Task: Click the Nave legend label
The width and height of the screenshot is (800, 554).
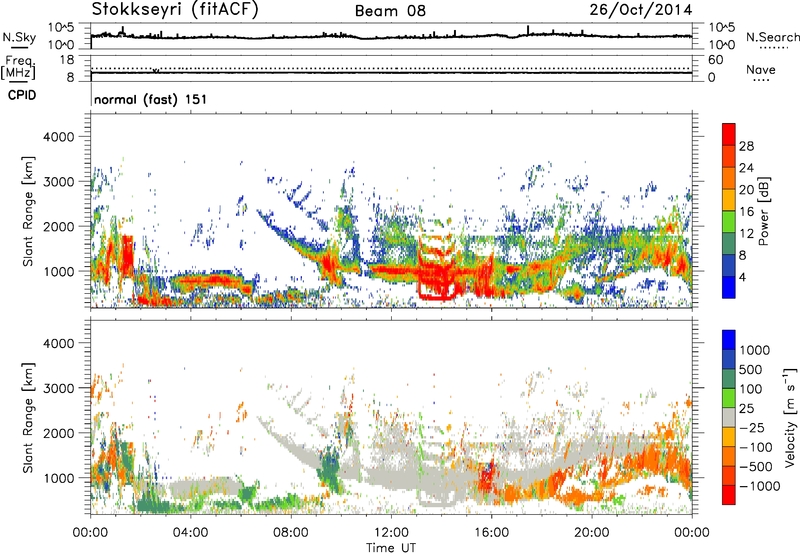Action: [x=761, y=70]
